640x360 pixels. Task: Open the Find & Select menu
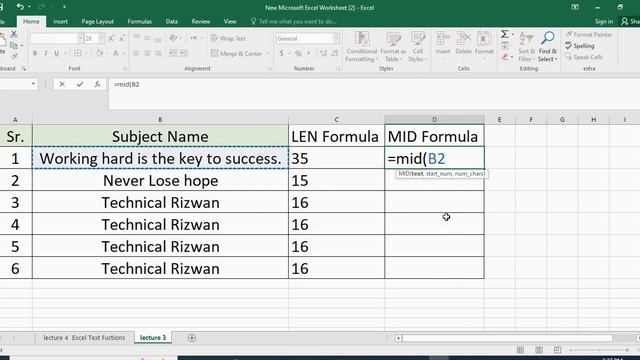pos(548,47)
